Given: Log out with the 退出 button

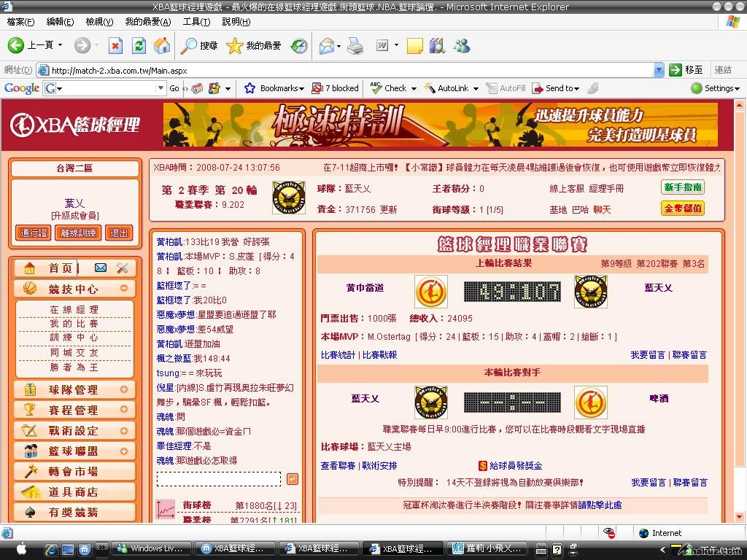Looking at the screenshot, I should click(119, 233).
